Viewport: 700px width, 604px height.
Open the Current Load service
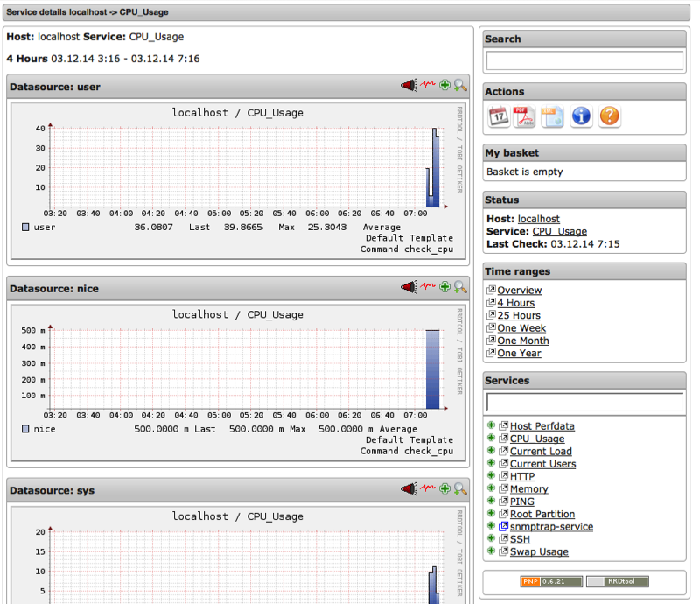click(541, 452)
